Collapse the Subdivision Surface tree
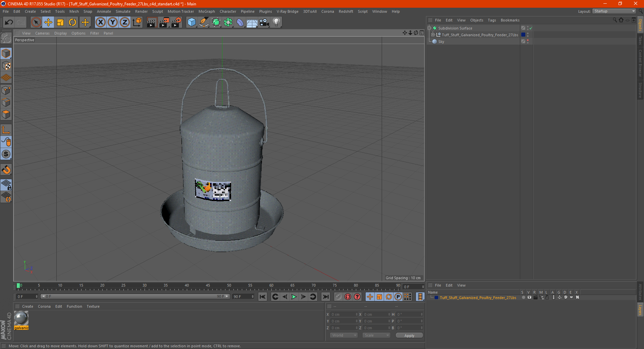This screenshot has width=644, height=349. click(x=429, y=28)
